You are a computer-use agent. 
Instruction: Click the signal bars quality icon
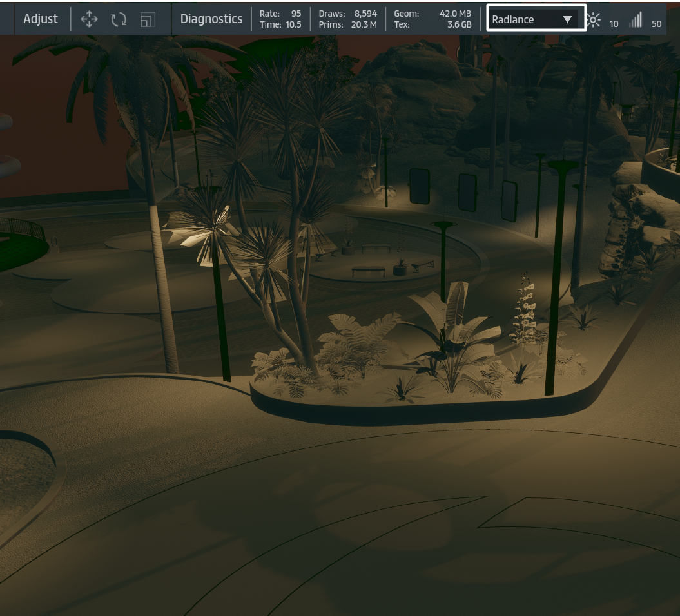tap(636, 20)
